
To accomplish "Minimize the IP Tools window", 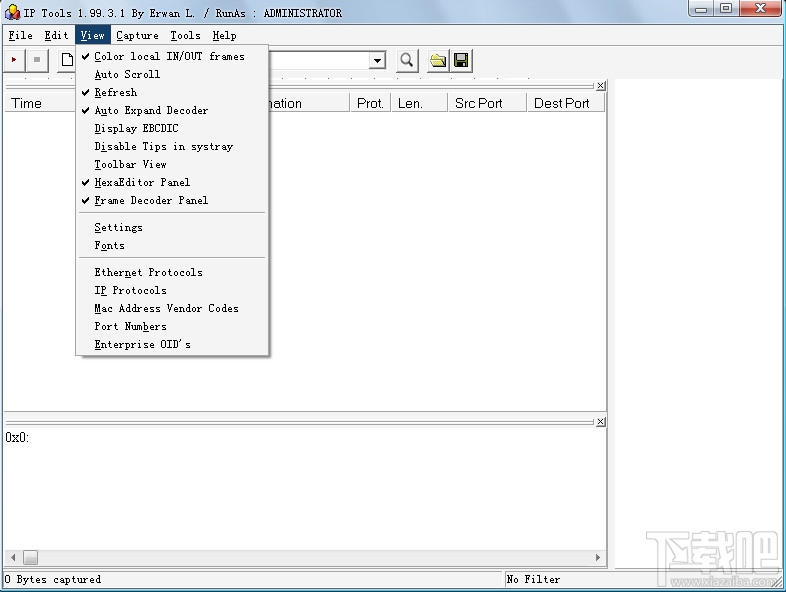I will click(701, 9).
